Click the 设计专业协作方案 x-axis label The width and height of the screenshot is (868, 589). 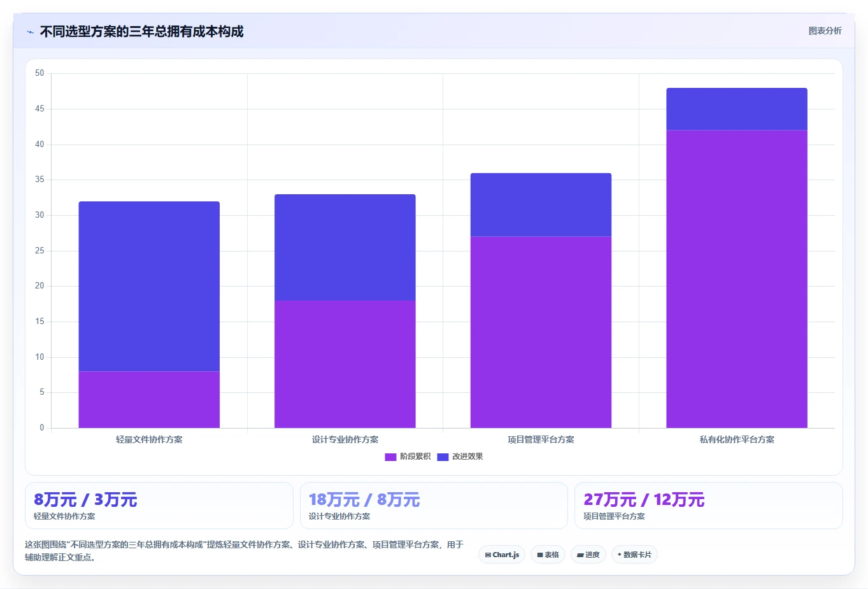(x=345, y=439)
